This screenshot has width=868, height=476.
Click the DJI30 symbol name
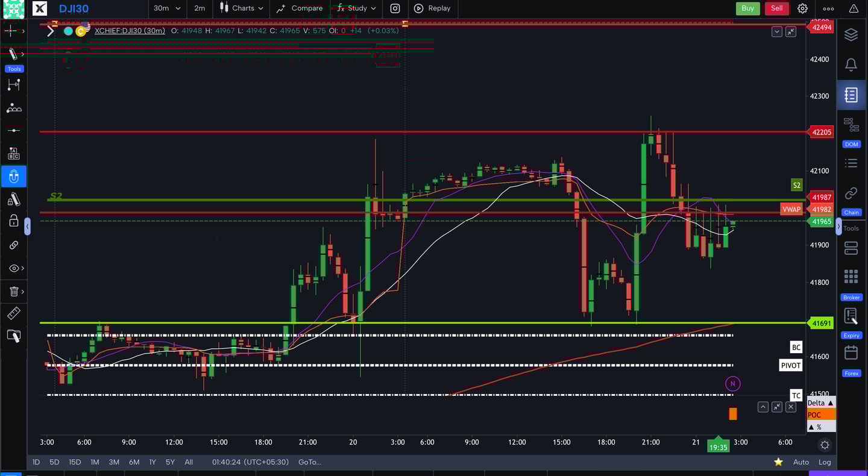click(74, 8)
